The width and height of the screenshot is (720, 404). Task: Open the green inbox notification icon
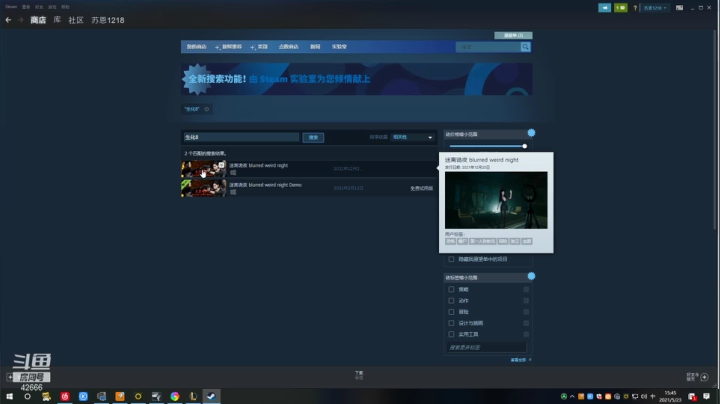[x=620, y=8]
